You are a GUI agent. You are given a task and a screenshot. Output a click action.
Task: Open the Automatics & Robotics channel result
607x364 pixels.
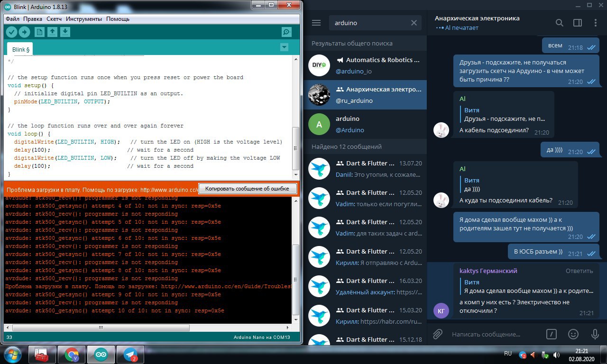366,65
